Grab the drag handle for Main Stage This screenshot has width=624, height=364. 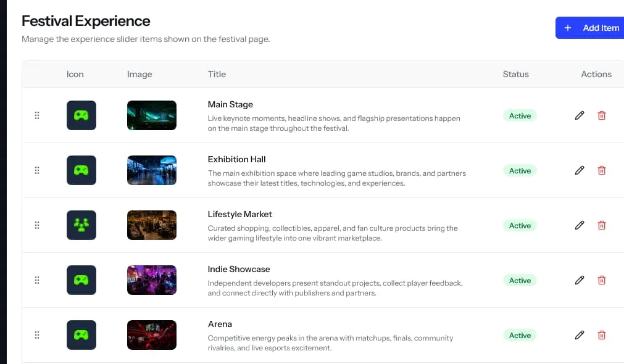tap(37, 115)
